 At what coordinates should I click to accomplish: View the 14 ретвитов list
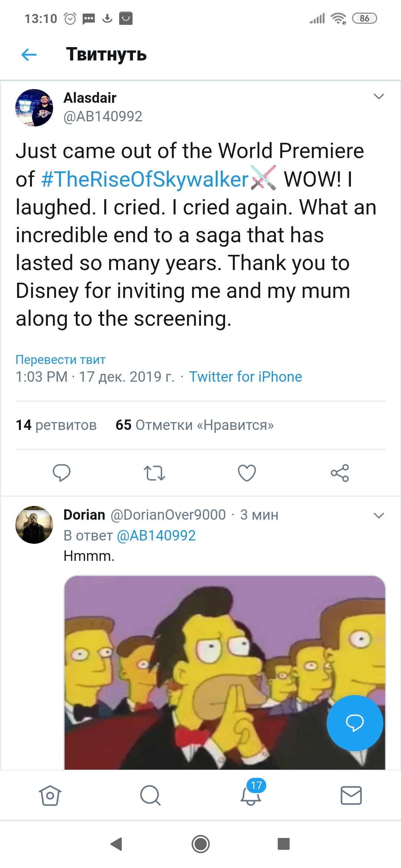(56, 425)
